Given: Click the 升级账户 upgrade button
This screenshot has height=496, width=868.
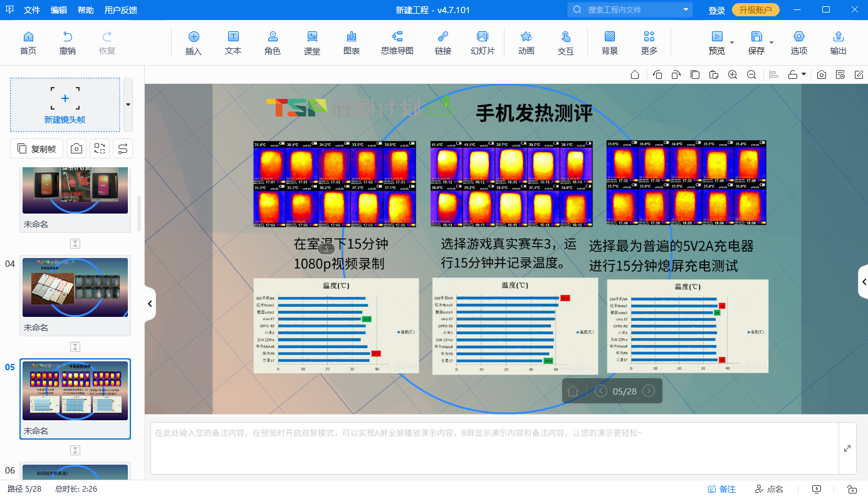Looking at the screenshot, I should pos(756,9).
